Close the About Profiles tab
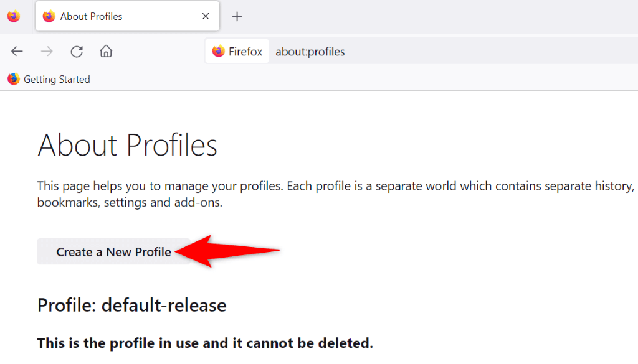638x364 pixels. pyautogui.click(x=204, y=17)
